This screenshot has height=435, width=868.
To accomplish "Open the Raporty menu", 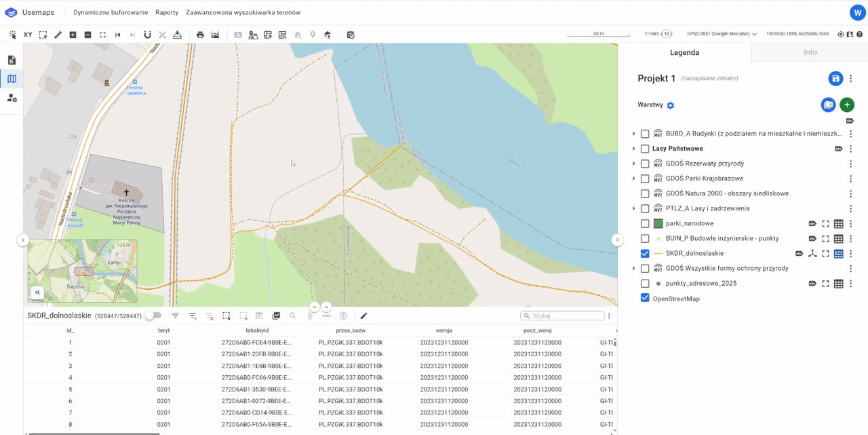I will (167, 12).
